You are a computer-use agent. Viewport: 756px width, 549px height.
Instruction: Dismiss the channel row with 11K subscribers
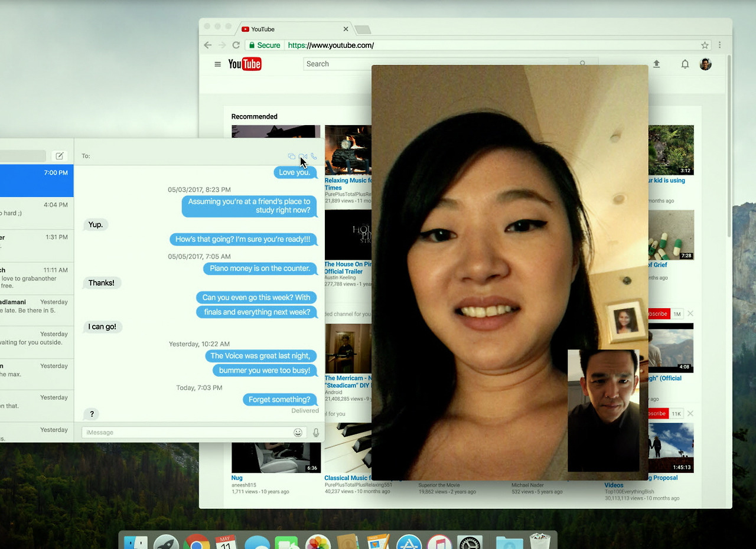pos(690,413)
